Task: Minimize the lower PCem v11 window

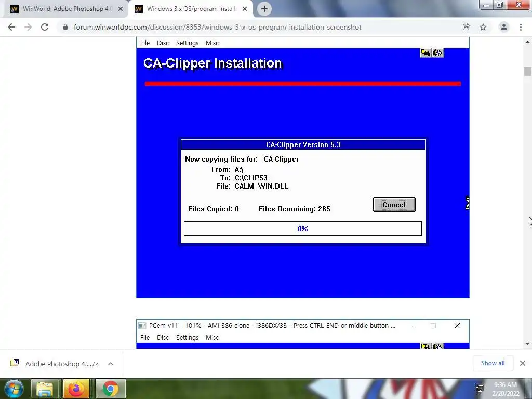Action: click(x=410, y=326)
